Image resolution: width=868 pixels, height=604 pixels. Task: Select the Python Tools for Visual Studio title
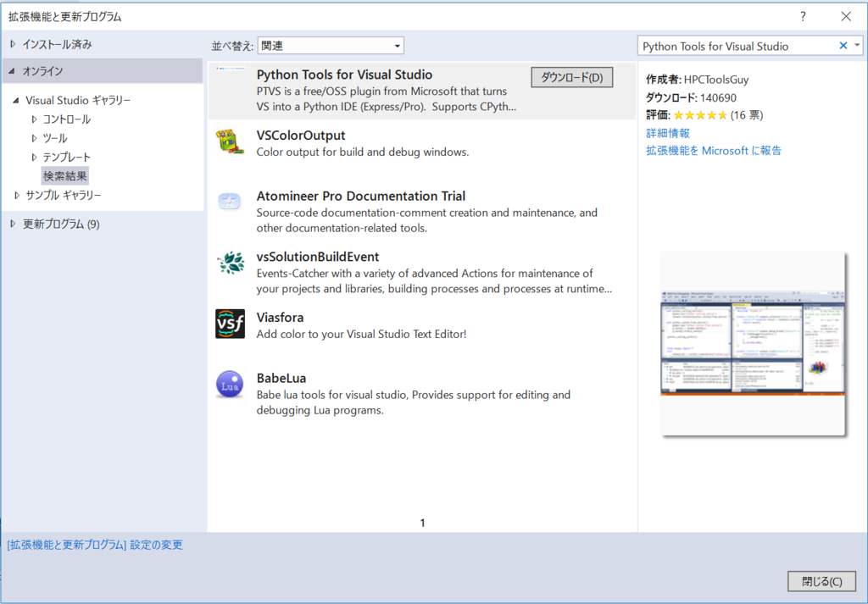point(344,75)
